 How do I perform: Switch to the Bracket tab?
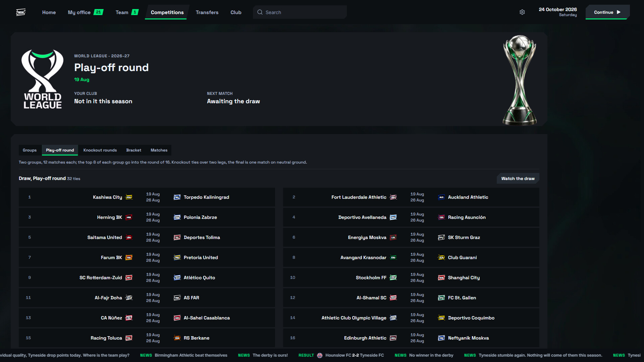coord(133,150)
